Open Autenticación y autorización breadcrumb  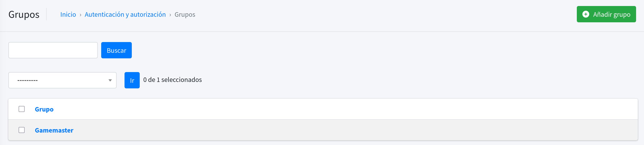point(125,15)
